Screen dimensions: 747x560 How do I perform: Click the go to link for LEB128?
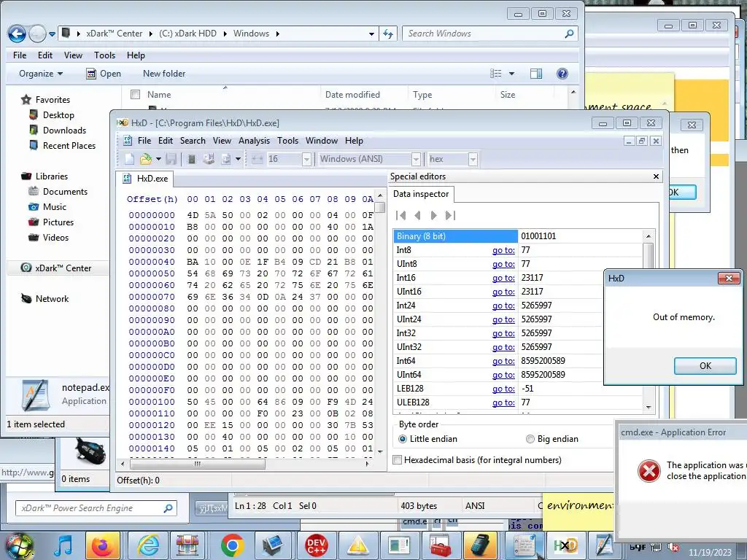(503, 389)
